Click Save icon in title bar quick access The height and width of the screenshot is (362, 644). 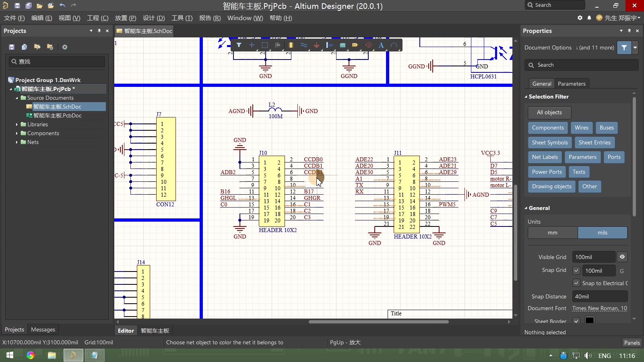(17, 6)
